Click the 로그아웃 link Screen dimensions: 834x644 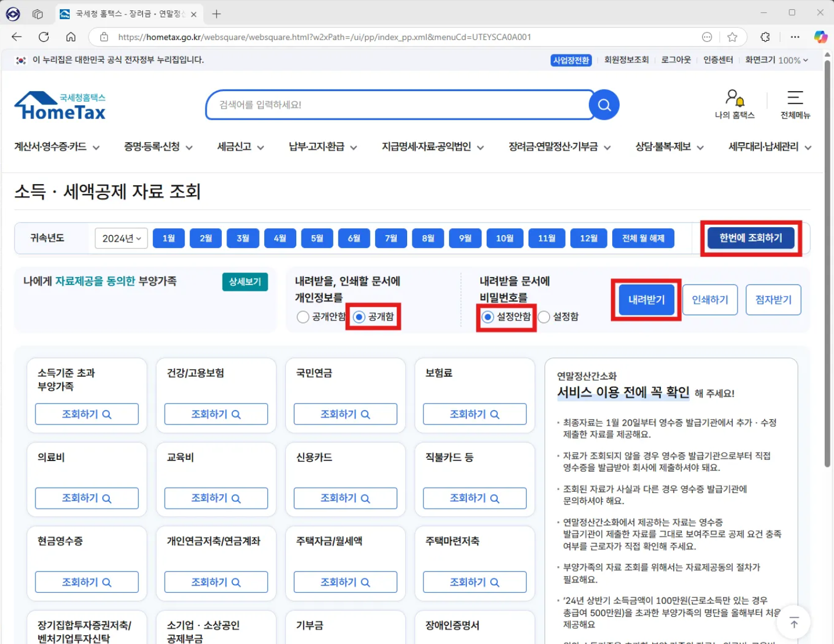pos(676,60)
